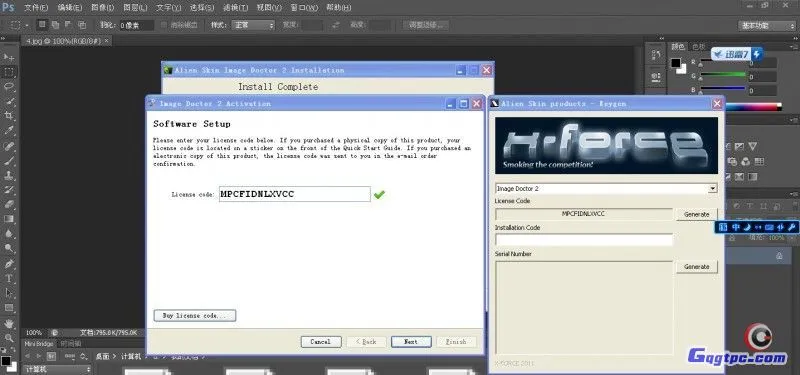Open the 基本功能 workspace switcher
The width and height of the screenshot is (800, 375).
click(767, 25)
